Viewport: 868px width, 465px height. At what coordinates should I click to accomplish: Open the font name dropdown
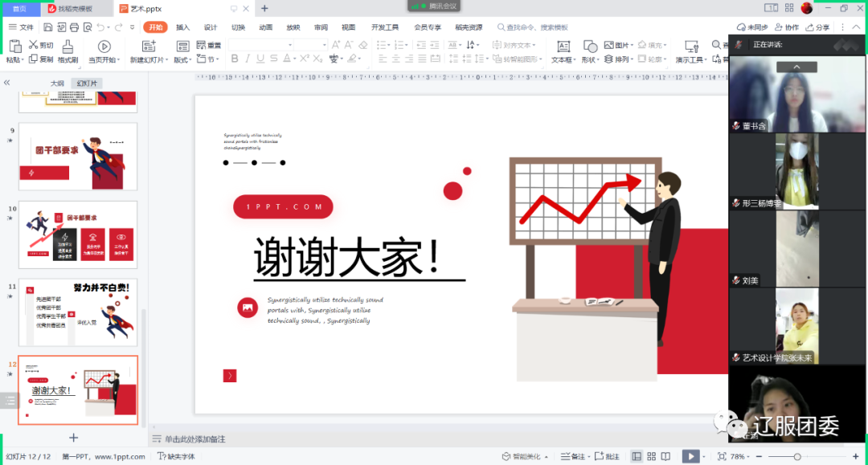289,45
